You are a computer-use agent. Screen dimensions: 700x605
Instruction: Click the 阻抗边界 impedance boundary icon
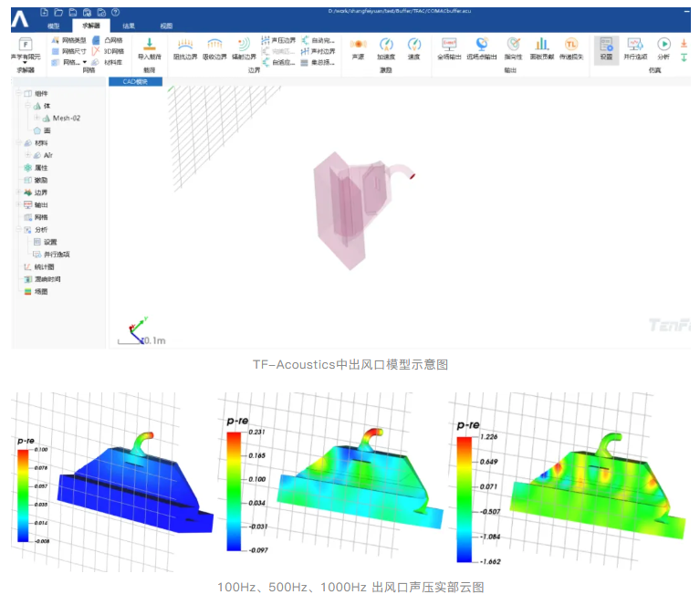[x=183, y=45]
